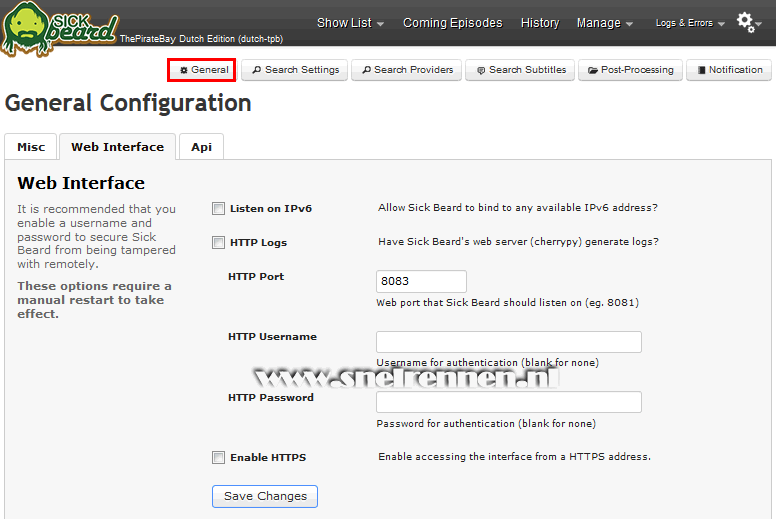Switch to the Api tab
This screenshot has width=776, height=519.
(x=201, y=147)
